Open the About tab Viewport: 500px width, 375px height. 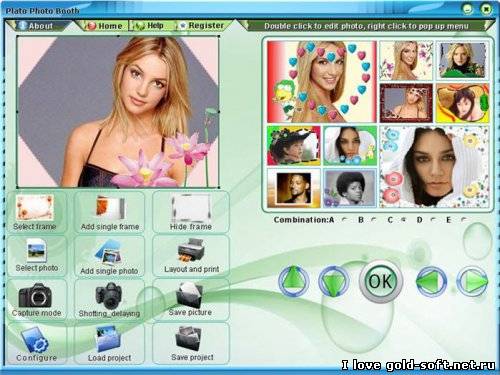pyautogui.click(x=38, y=26)
